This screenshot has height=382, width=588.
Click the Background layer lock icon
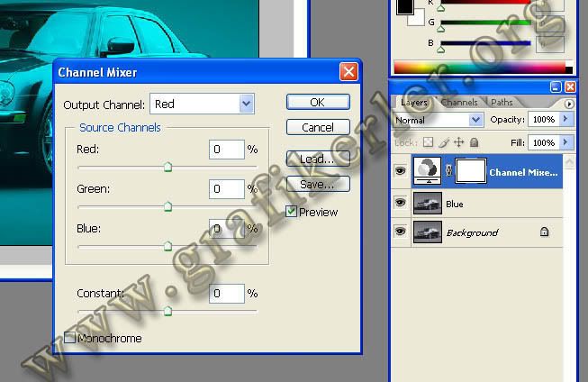coord(544,232)
